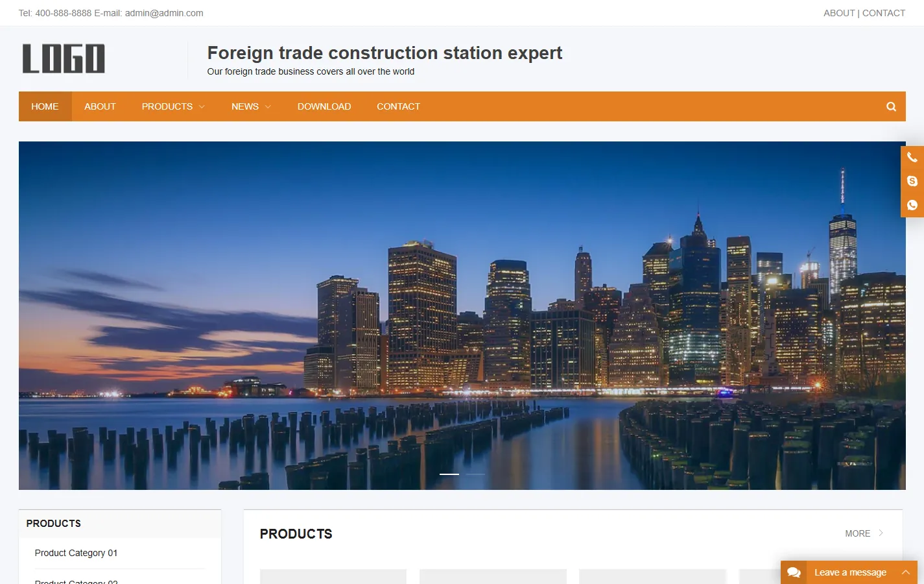
Task: Click 'Our foreign trade business covers all over the world'
Action: click(x=311, y=71)
